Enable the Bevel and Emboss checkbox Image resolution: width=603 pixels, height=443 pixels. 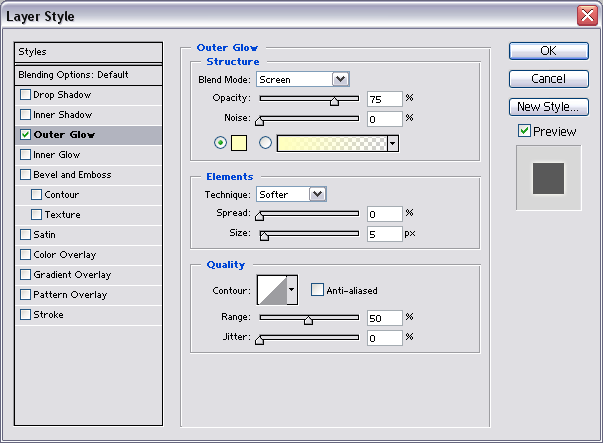click(25, 175)
